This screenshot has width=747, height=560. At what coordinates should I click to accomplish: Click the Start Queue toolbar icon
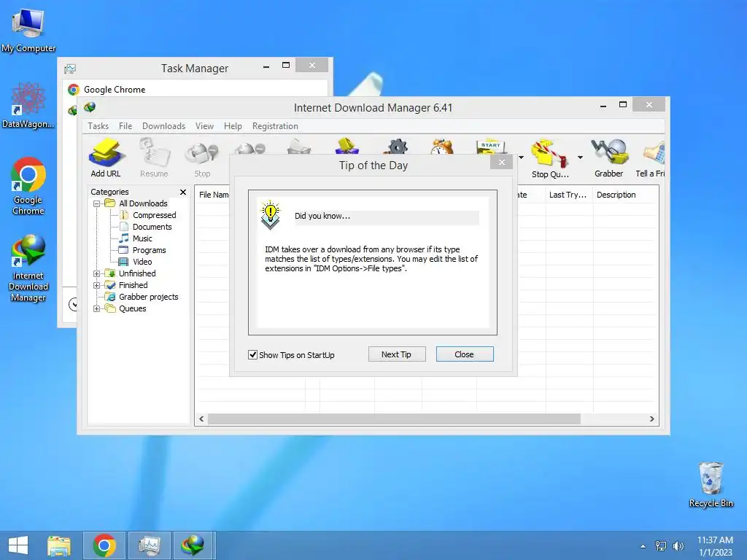tap(491, 147)
